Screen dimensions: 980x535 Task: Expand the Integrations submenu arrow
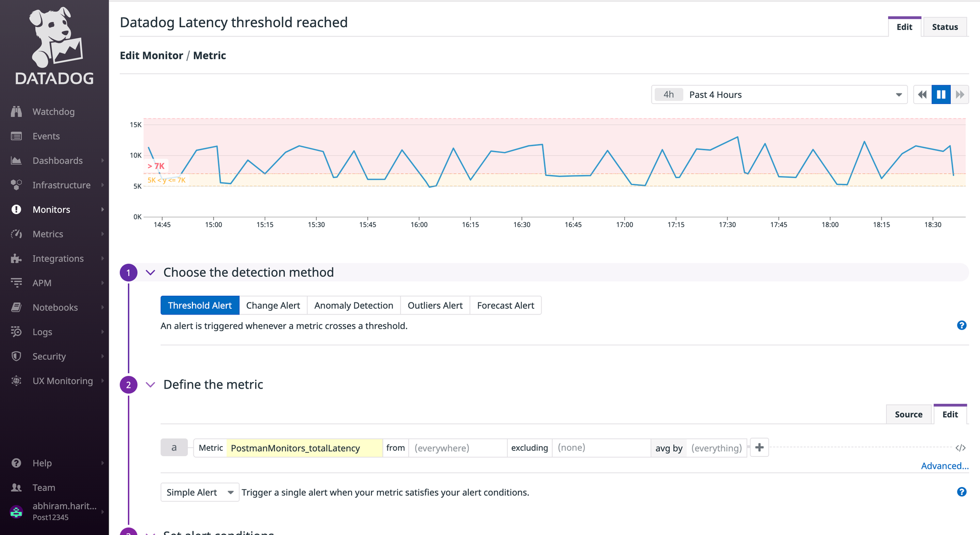tap(103, 258)
